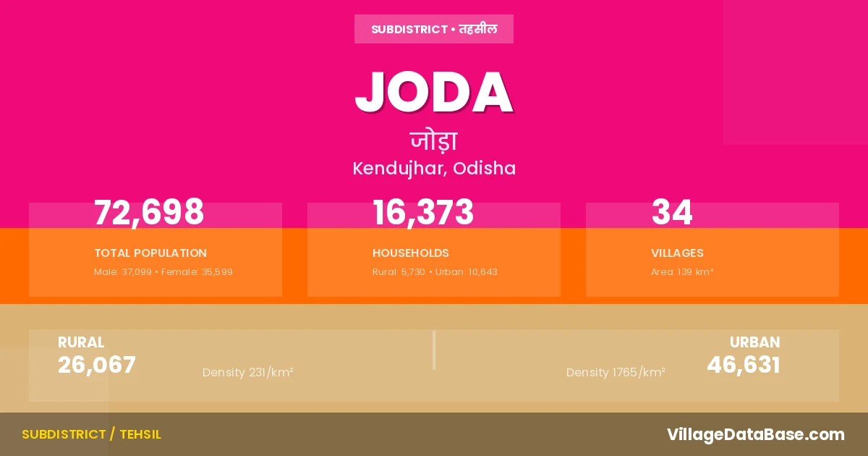The image size is (868, 456).
Task: Click the Density 231/km² rural text
Action: [247, 373]
